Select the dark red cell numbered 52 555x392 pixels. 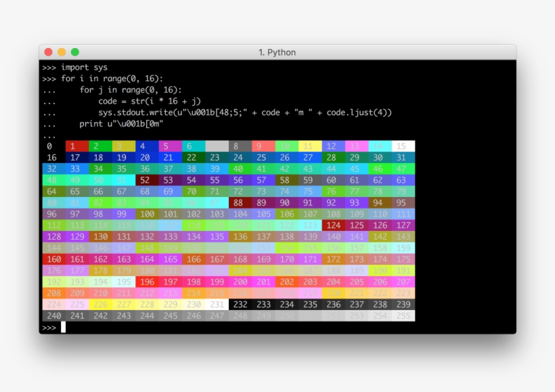pyautogui.click(x=143, y=180)
